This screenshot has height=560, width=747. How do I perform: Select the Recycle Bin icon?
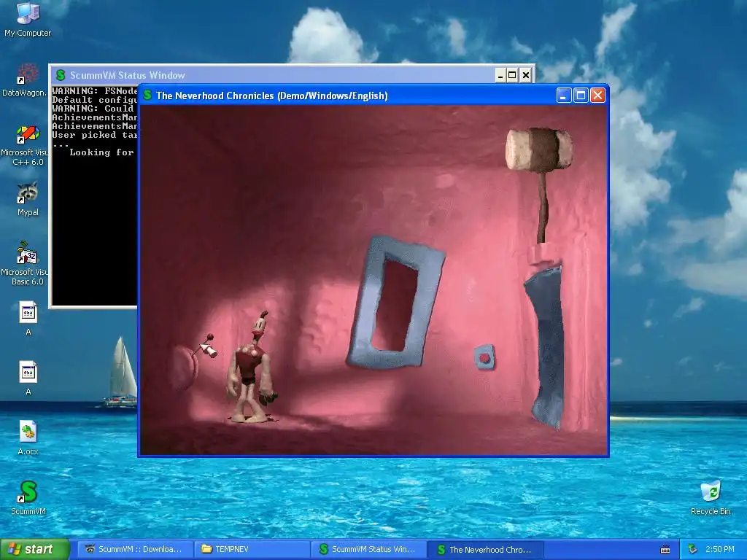pyautogui.click(x=711, y=497)
